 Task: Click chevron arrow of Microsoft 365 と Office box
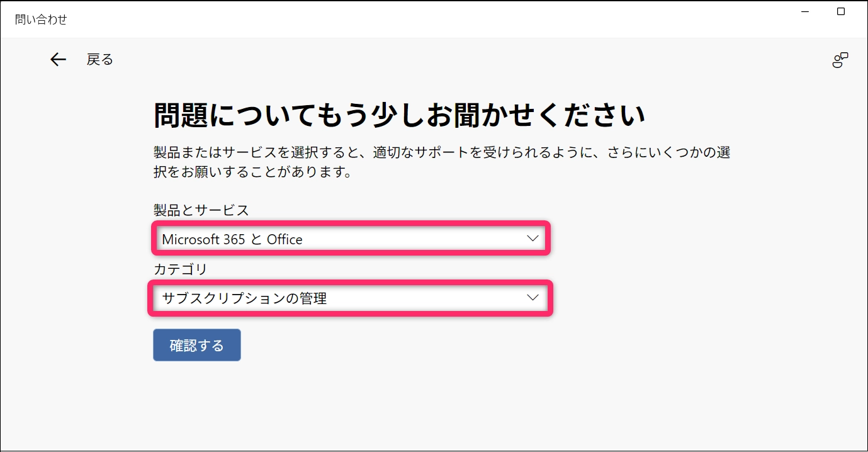(x=533, y=239)
